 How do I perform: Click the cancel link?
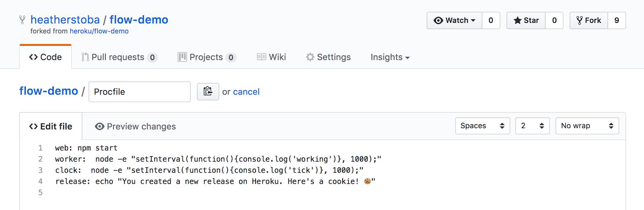246,92
